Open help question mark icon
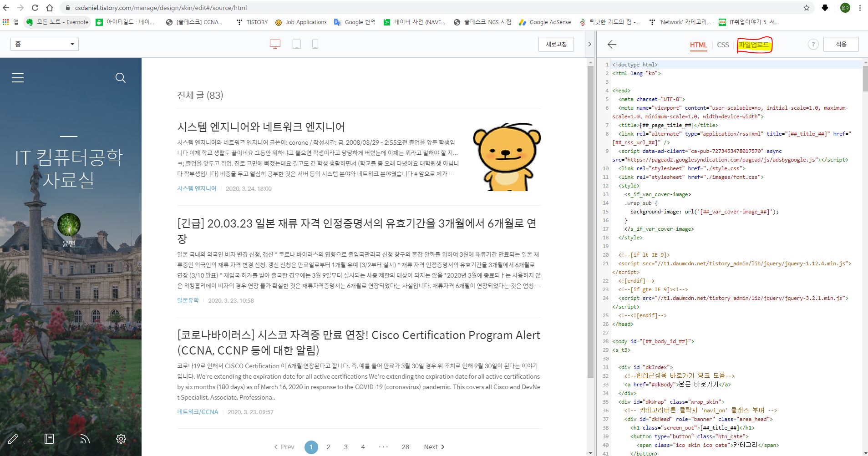This screenshot has width=868, height=456. pyautogui.click(x=813, y=44)
